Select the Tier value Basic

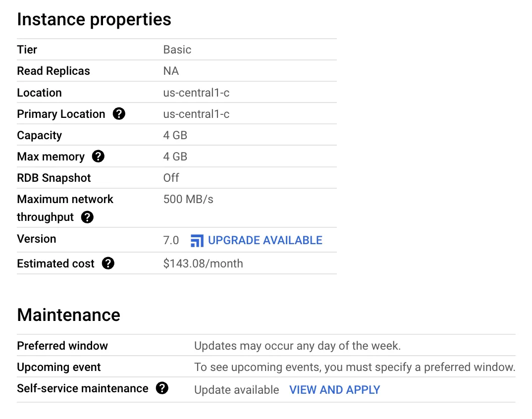(x=177, y=50)
